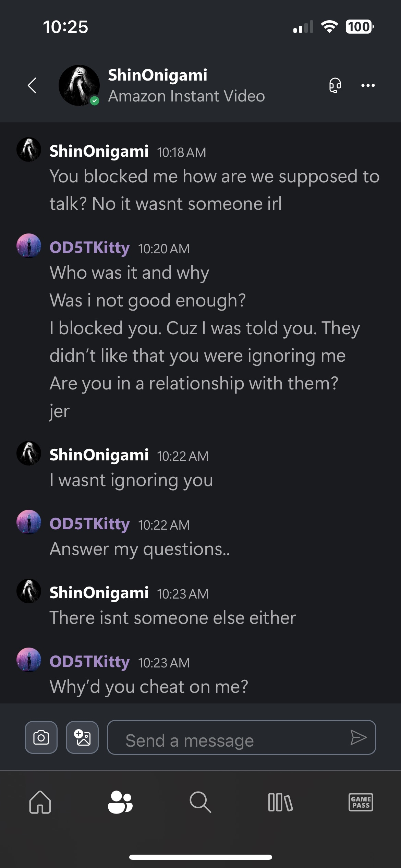Tap the ShinOnigami name in the header
401x868 pixels.
(x=158, y=75)
